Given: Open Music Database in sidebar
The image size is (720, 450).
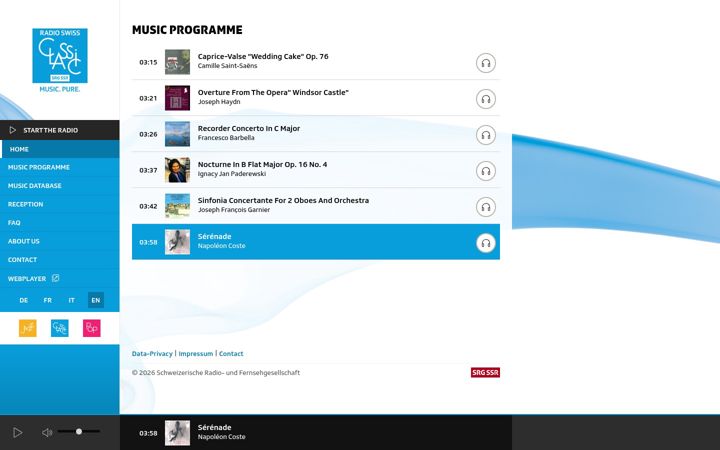Looking at the screenshot, I should coord(60,186).
